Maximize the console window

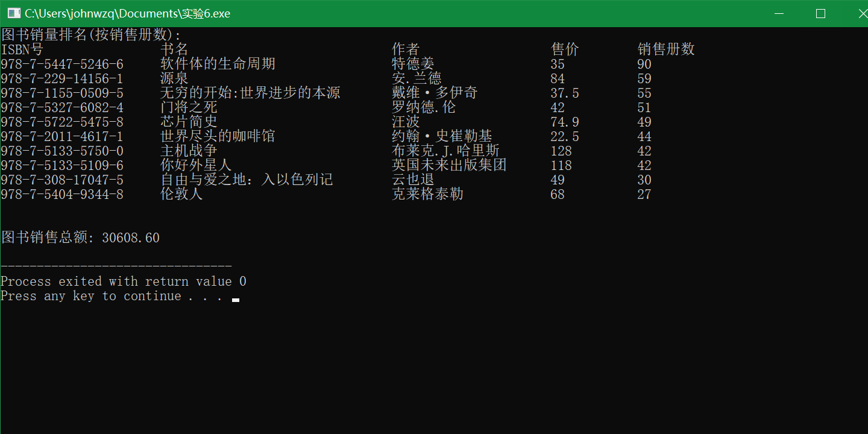[820, 13]
